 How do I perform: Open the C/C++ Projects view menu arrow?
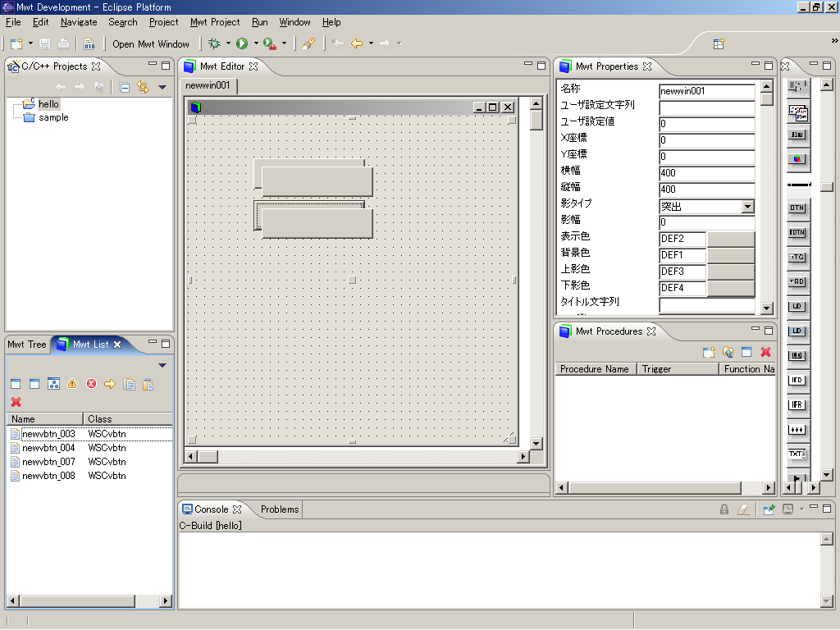coord(162,87)
